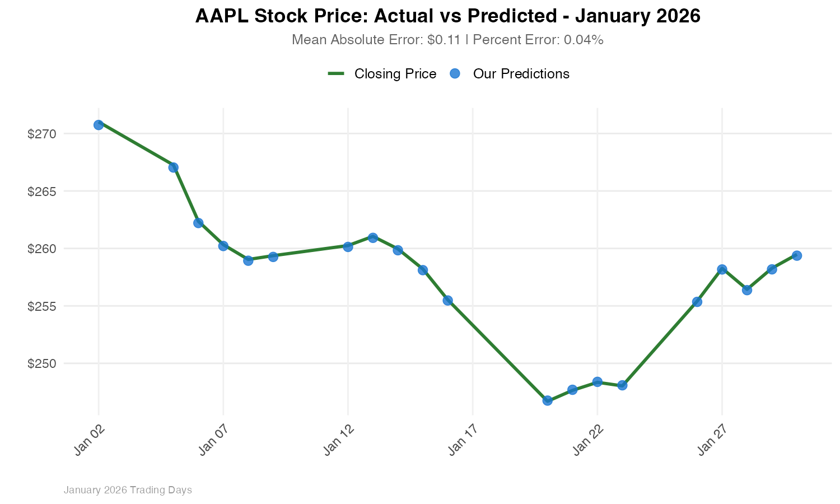Select the Jan 02 prediction data point
This screenshot has width=840, height=504.
point(99,125)
